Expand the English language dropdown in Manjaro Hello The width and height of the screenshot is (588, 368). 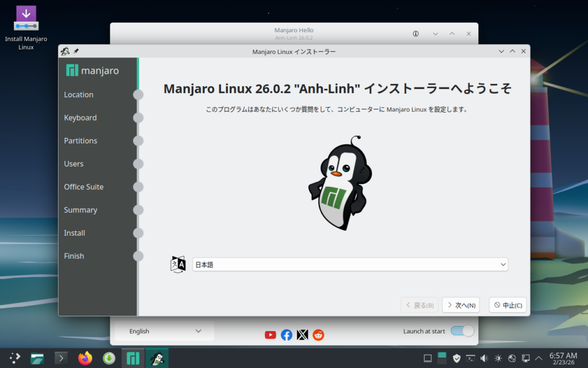164,331
